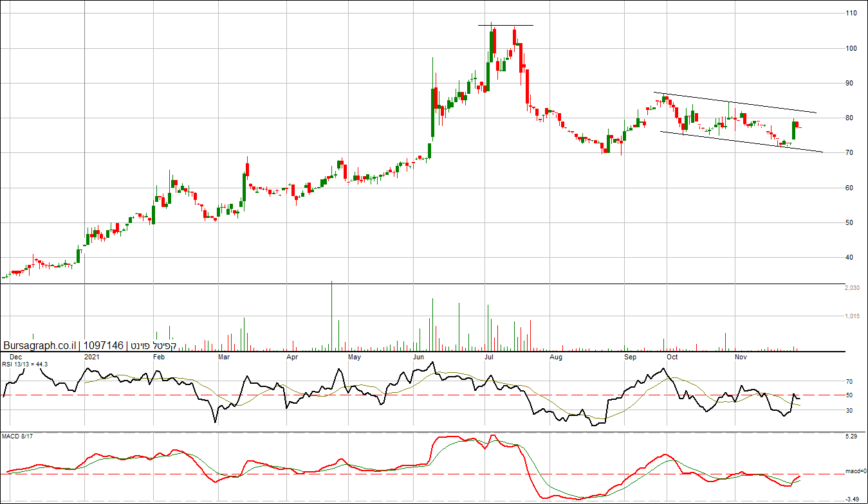Click the "Dec" month label on the time axis
868x504 pixels.
[x=15, y=356]
